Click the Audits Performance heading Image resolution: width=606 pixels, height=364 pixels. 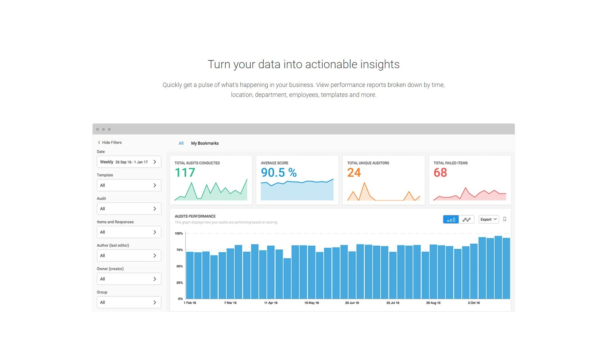click(195, 216)
